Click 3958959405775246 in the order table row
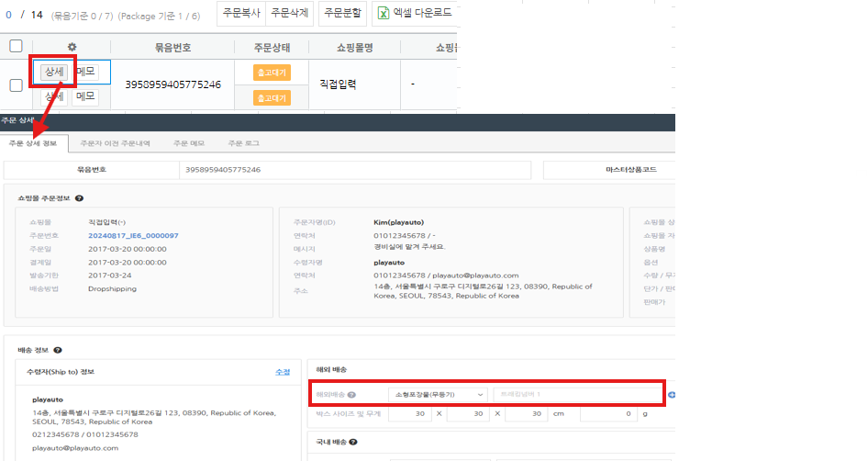868x461 pixels. coord(172,84)
